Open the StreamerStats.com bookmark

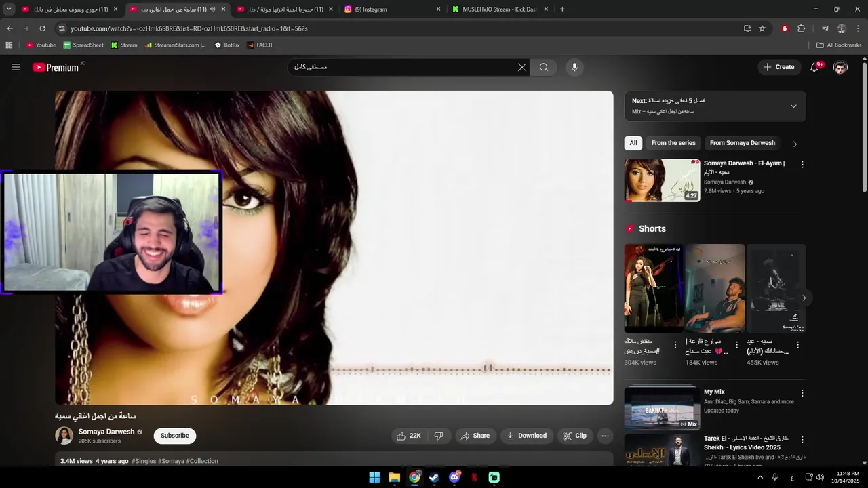[176, 45]
